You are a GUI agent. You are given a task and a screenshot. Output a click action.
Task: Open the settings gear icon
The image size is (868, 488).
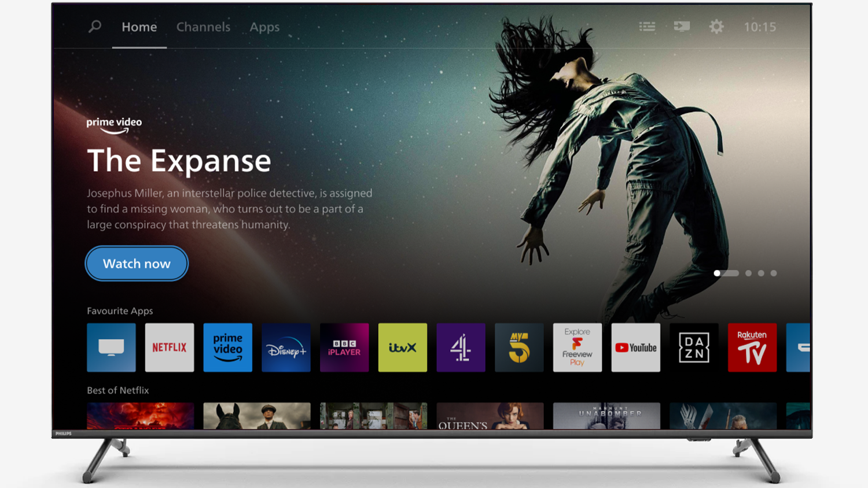(x=716, y=27)
